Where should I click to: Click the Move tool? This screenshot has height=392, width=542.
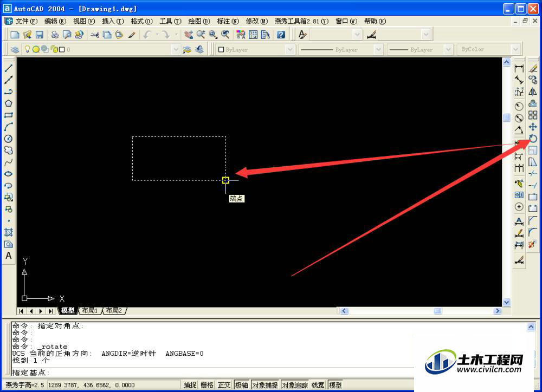coord(533,127)
